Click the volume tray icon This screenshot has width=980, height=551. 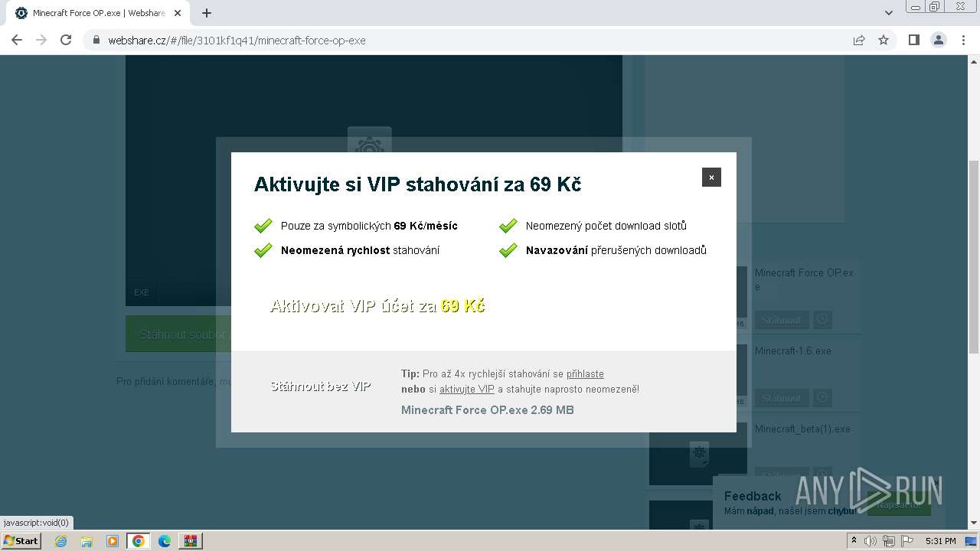click(871, 541)
